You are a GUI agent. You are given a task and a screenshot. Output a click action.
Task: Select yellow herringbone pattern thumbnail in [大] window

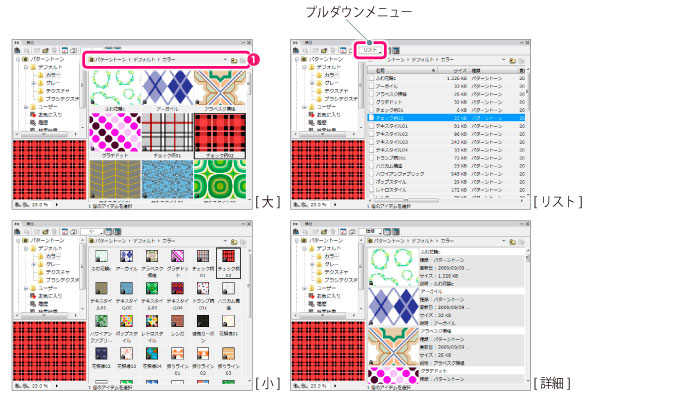tap(115, 179)
